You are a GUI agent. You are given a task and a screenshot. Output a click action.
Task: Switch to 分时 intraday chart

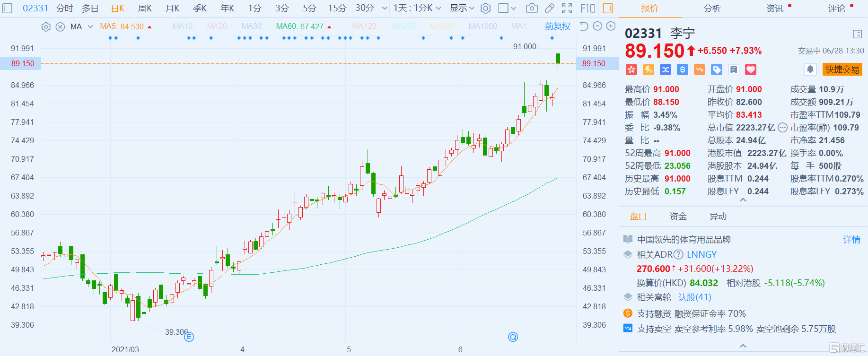(x=65, y=8)
